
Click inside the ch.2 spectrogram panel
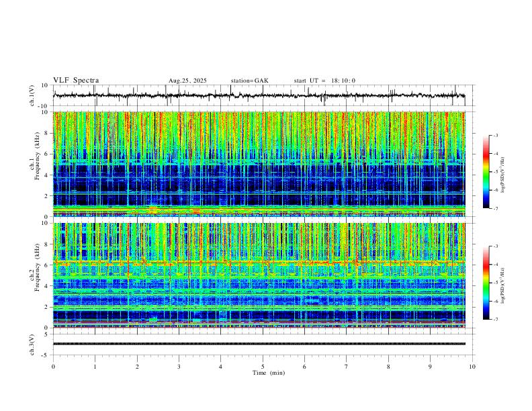(x=259, y=275)
